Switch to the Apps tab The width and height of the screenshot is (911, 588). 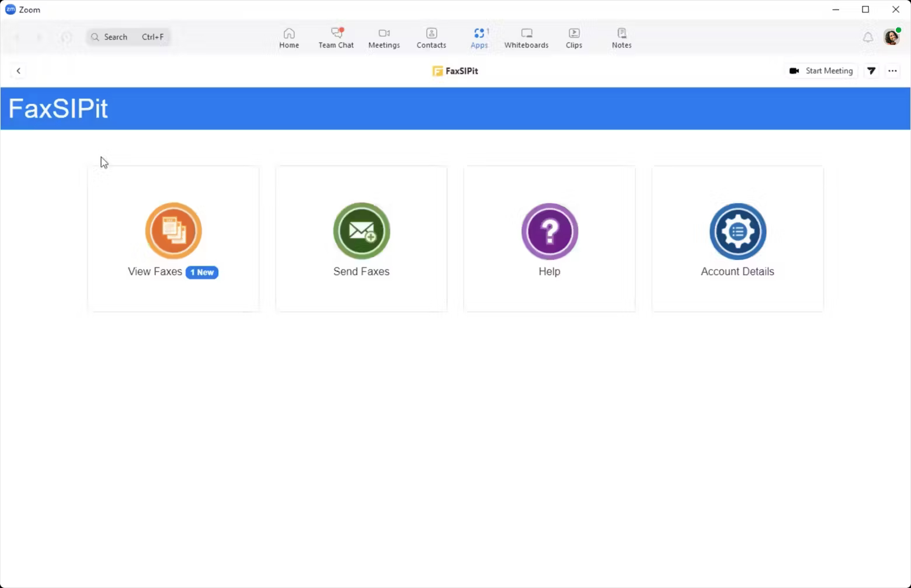pyautogui.click(x=479, y=37)
